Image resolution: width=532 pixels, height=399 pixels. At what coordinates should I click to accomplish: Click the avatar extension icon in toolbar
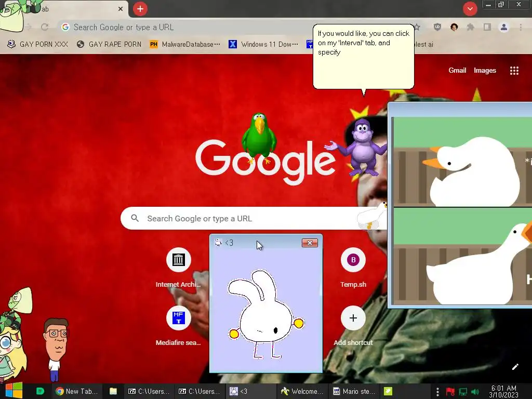click(454, 27)
